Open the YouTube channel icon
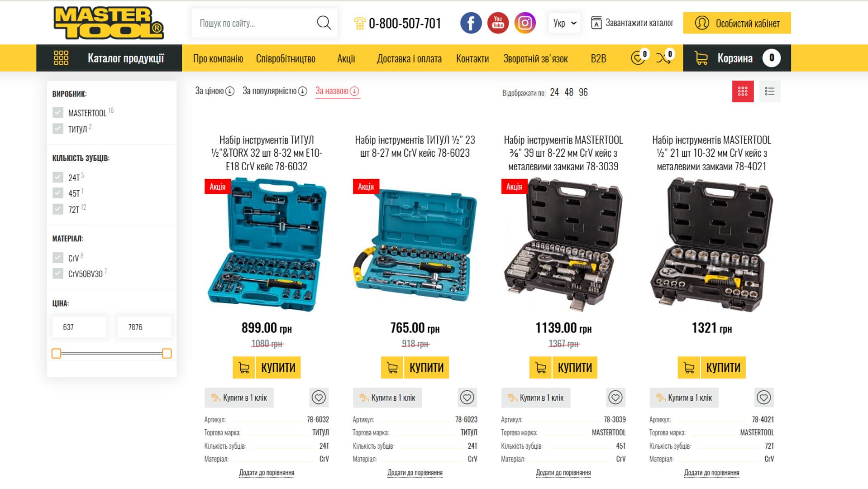This screenshot has height=489, width=868. [x=498, y=23]
